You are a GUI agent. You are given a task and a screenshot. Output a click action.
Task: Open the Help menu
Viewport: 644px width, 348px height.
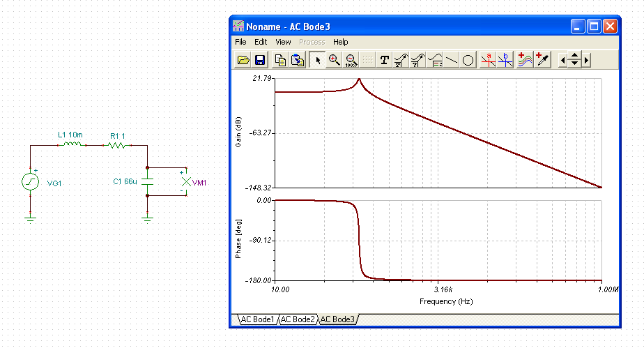click(x=341, y=42)
